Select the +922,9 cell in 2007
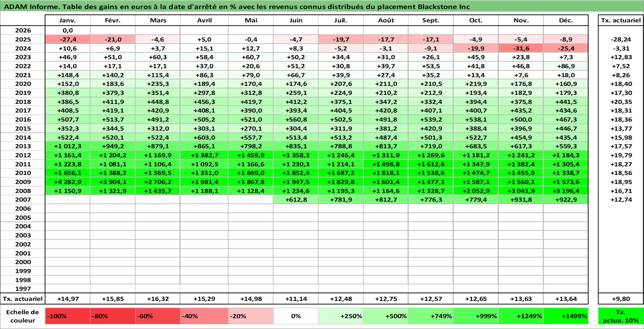The image size is (644, 329). [566, 200]
